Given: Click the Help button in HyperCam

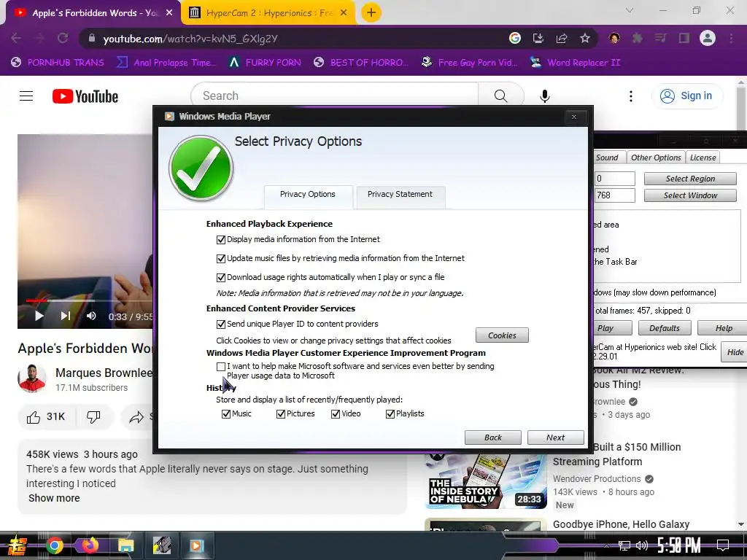Looking at the screenshot, I should [x=724, y=328].
